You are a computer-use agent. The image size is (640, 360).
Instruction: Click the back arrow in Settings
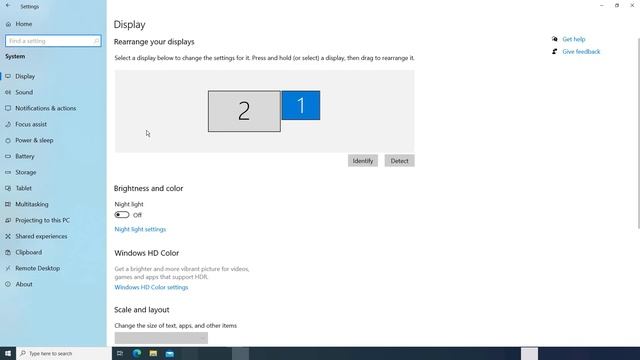(8, 6)
